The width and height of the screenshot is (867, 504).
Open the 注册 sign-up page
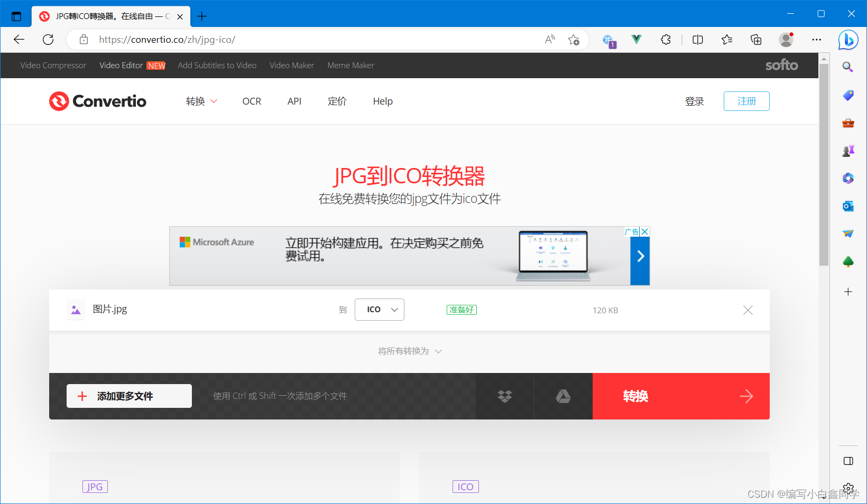coord(746,101)
